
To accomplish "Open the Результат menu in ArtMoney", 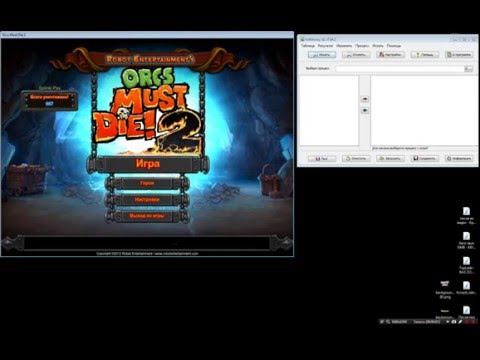I will pyautogui.click(x=325, y=46).
